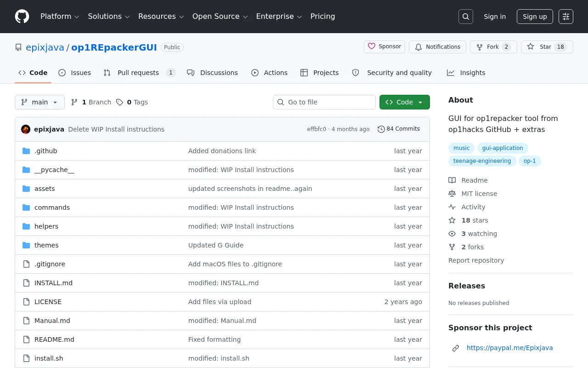
Task: Open the Security and quality tab
Action: point(392,73)
